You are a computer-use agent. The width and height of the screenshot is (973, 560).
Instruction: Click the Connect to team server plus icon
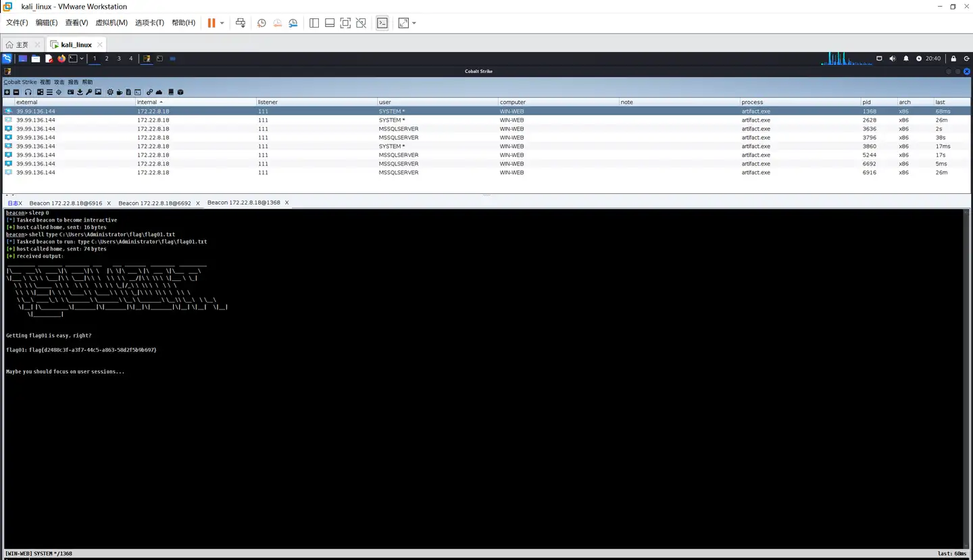pyautogui.click(x=7, y=92)
